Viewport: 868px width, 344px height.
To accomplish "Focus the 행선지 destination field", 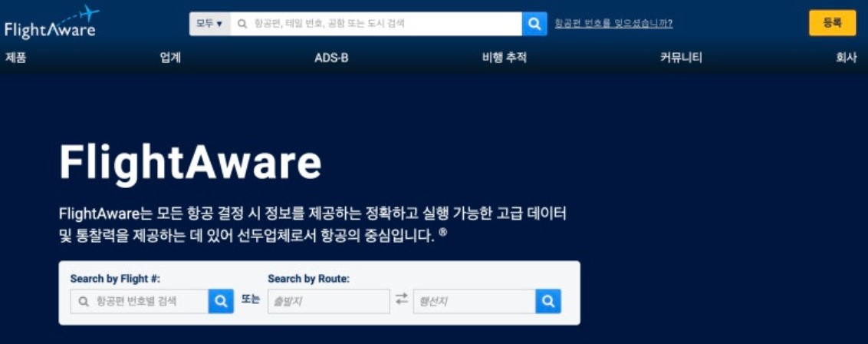I will [475, 301].
